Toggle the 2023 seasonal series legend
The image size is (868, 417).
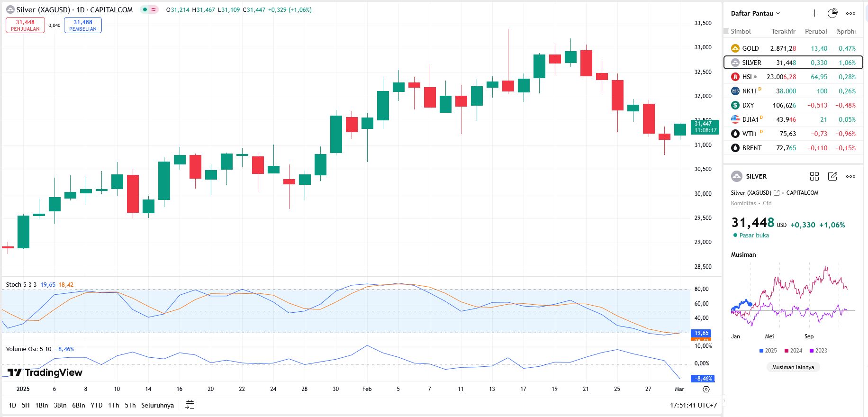tap(818, 351)
